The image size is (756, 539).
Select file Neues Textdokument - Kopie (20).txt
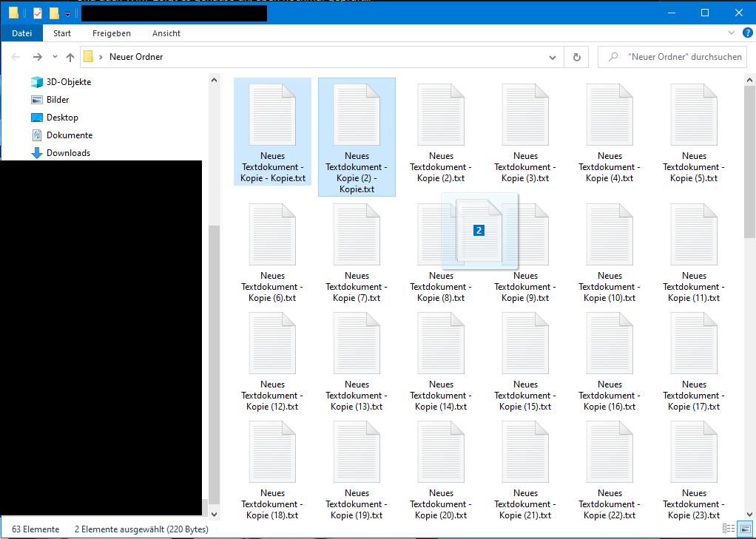click(x=441, y=469)
